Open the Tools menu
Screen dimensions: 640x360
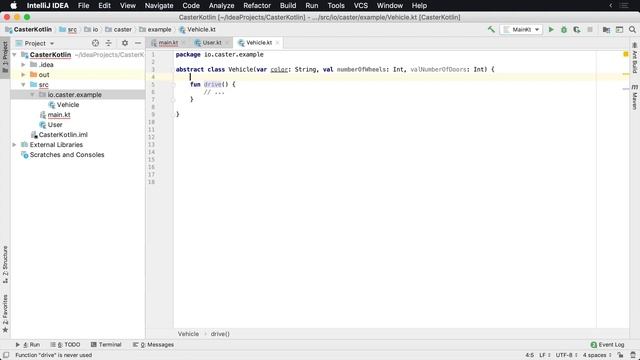[336, 6]
